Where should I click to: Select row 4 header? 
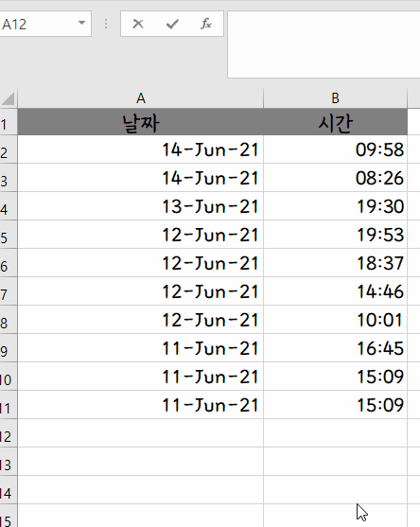(x=9, y=206)
